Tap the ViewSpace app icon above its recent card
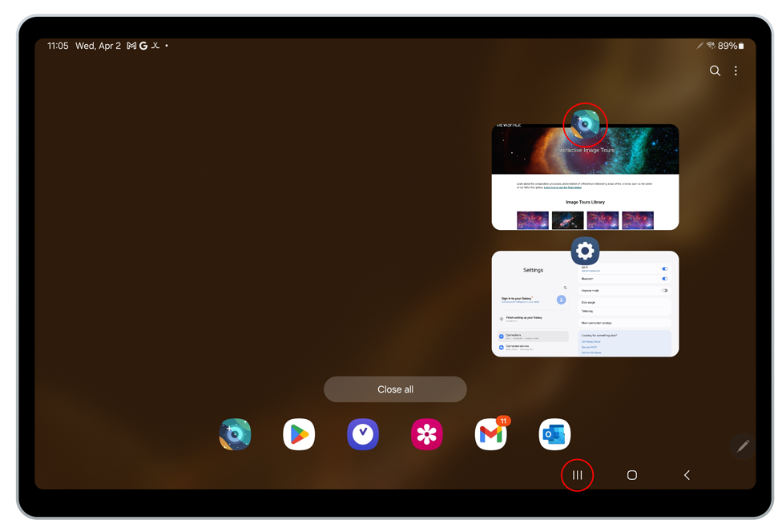 point(585,124)
